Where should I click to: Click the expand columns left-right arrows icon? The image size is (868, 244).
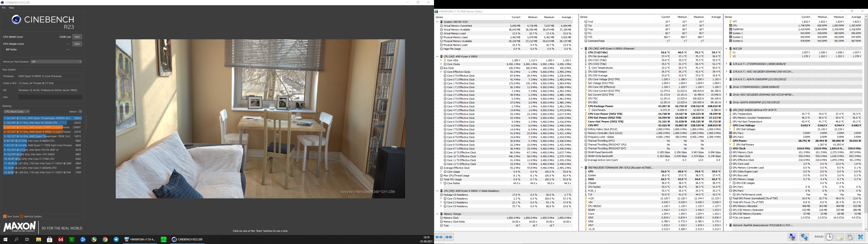pyautogui.click(x=439, y=237)
